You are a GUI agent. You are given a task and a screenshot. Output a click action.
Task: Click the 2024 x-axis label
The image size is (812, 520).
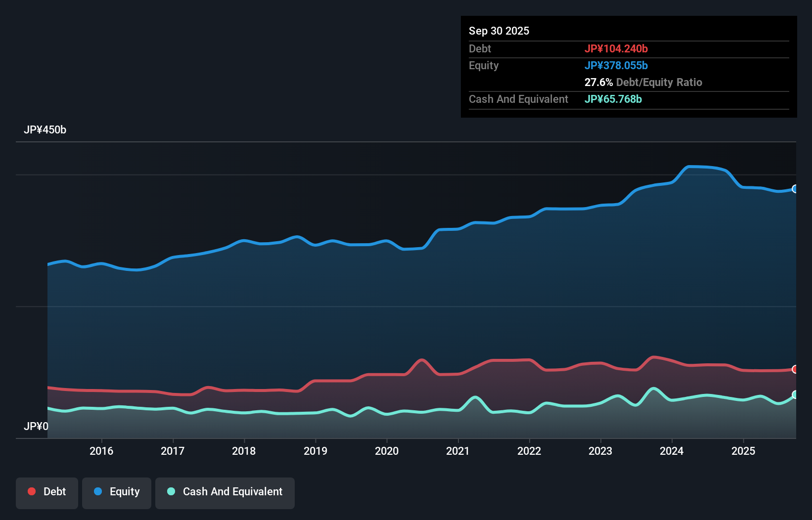pyautogui.click(x=672, y=451)
